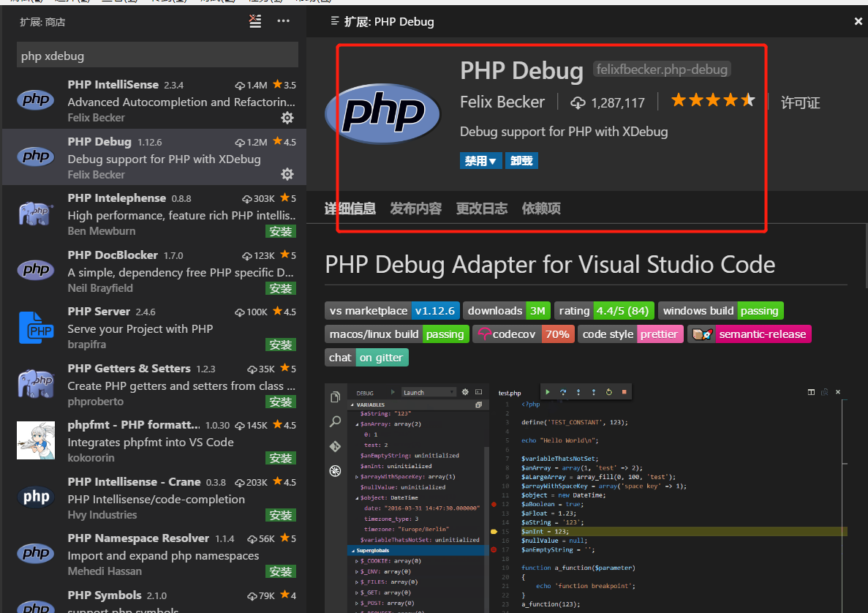
Task: Select PHP Namespace Resolver icon
Action: tap(36, 553)
